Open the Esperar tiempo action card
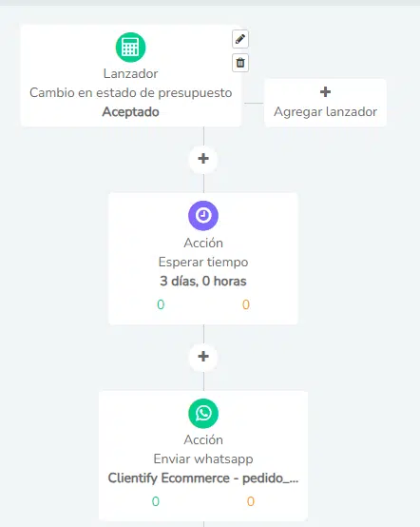Screen dimensions: 420x527 coord(203,259)
